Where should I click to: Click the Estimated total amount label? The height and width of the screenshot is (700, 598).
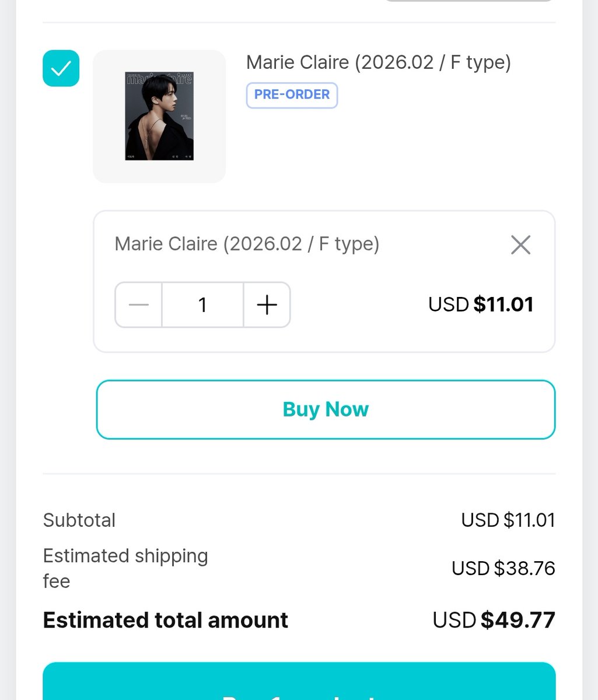[x=165, y=620]
